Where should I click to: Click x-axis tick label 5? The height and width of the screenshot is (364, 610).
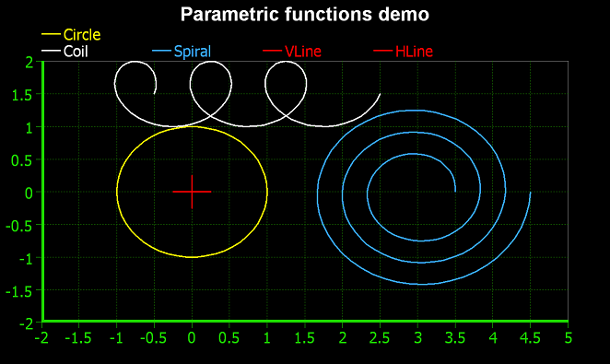[x=569, y=338]
